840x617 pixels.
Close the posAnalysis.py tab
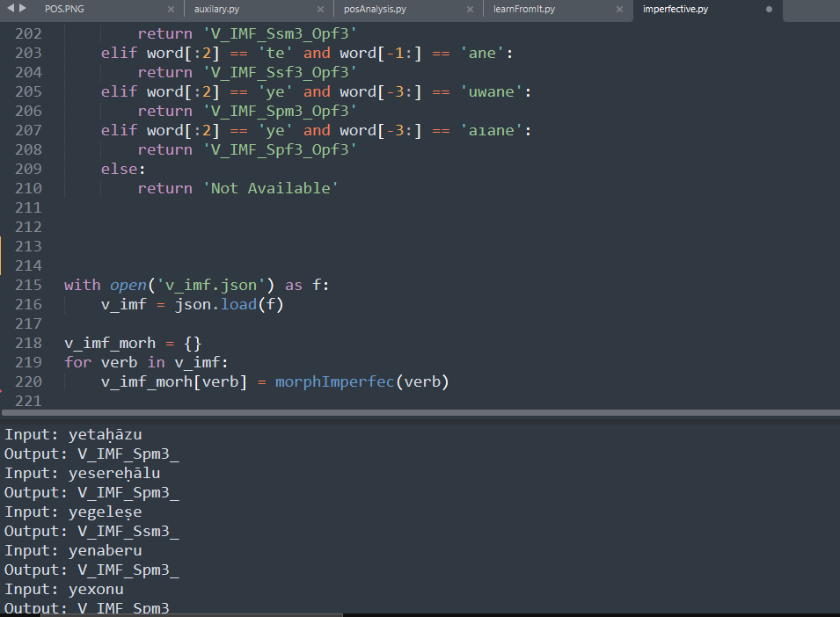tap(469, 10)
